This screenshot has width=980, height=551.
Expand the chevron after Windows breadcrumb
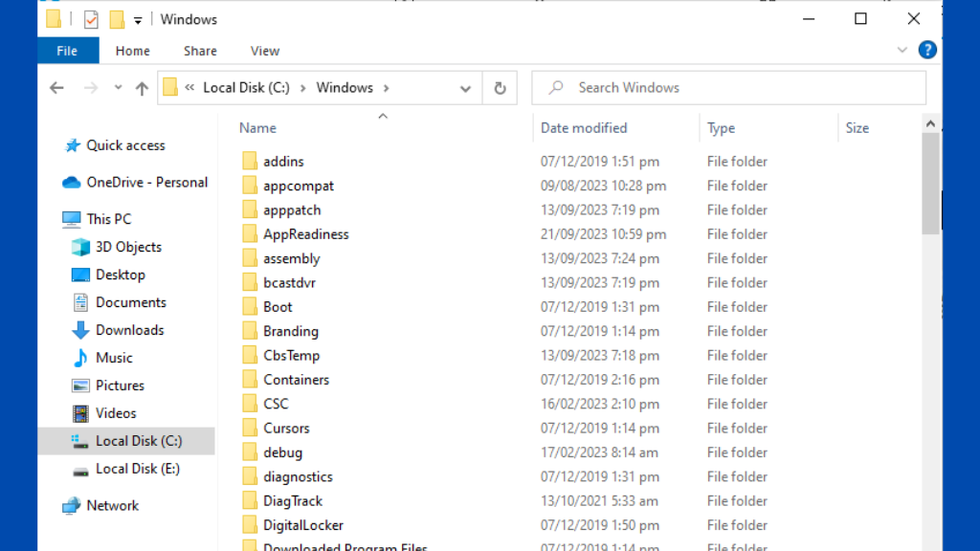coord(387,88)
